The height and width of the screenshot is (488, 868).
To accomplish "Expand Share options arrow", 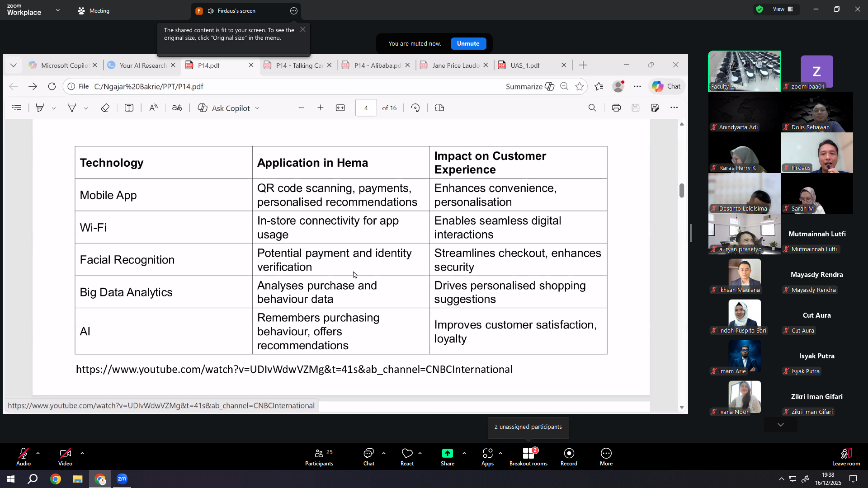I will [464, 453].
